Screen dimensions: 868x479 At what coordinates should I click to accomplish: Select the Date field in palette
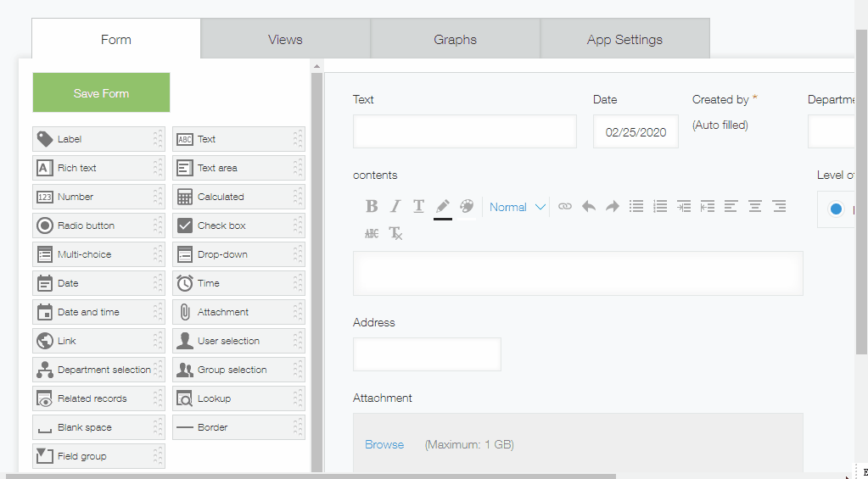98,283
